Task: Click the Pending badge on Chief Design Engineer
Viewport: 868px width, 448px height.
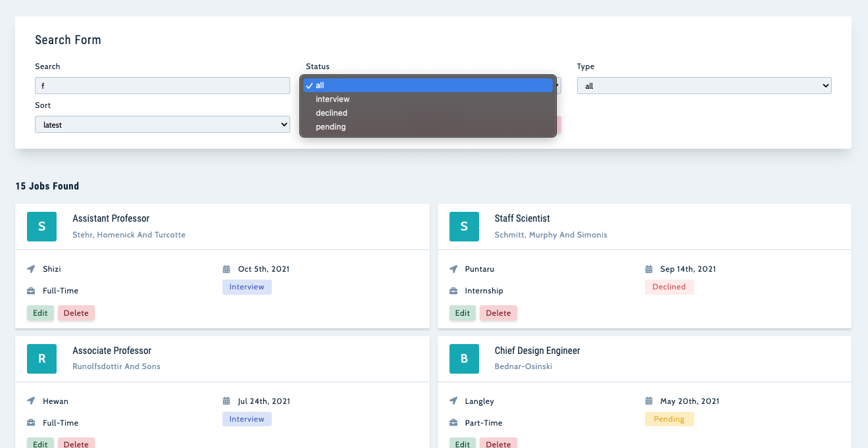Action: tap(669, 419)
